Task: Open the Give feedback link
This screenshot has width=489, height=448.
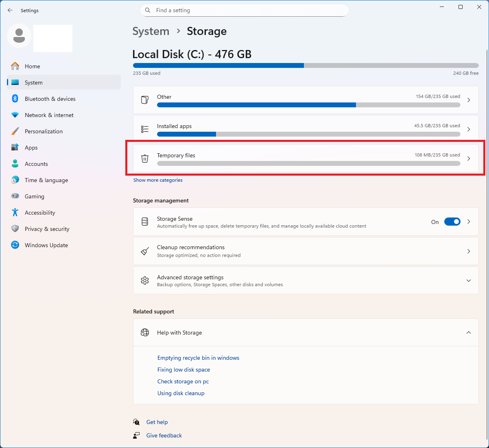Action: 164,435
